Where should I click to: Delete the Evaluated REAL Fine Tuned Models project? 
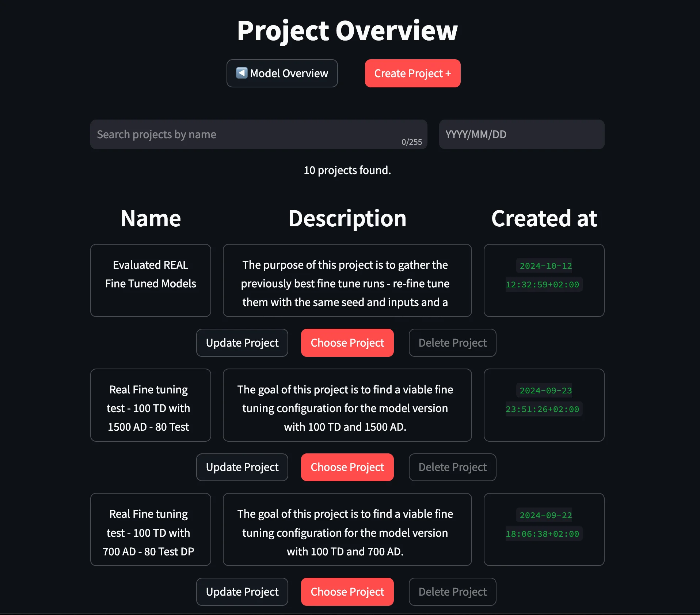tap(452, 343)
